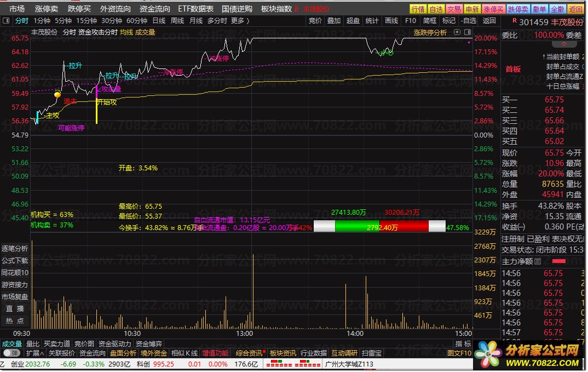The height and width of the screenshot is (372, 588).
Task: Click the green-red capital flow bar
Action: click(x=379, y=226)
